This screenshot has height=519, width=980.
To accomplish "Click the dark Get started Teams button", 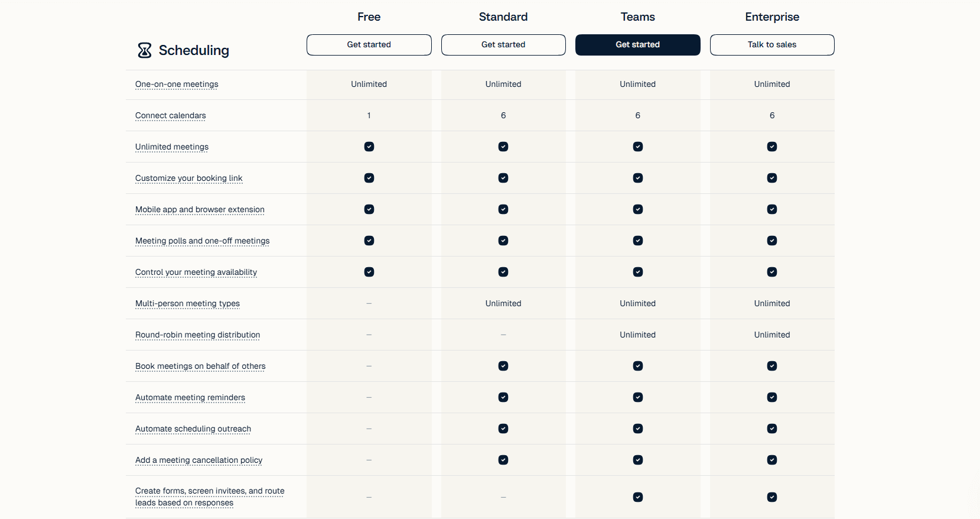I will (x=638, y=45).
